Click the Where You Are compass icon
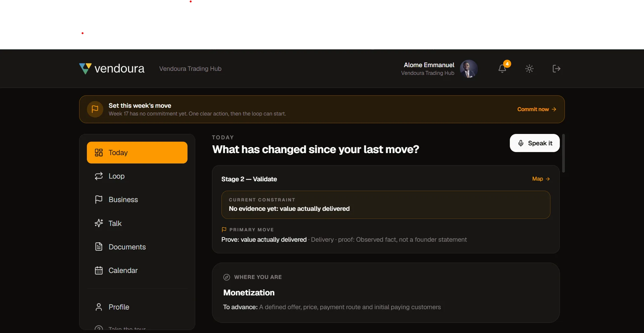Screen dimensions: 644x333 pyautogui.click(x=227, y=277)
